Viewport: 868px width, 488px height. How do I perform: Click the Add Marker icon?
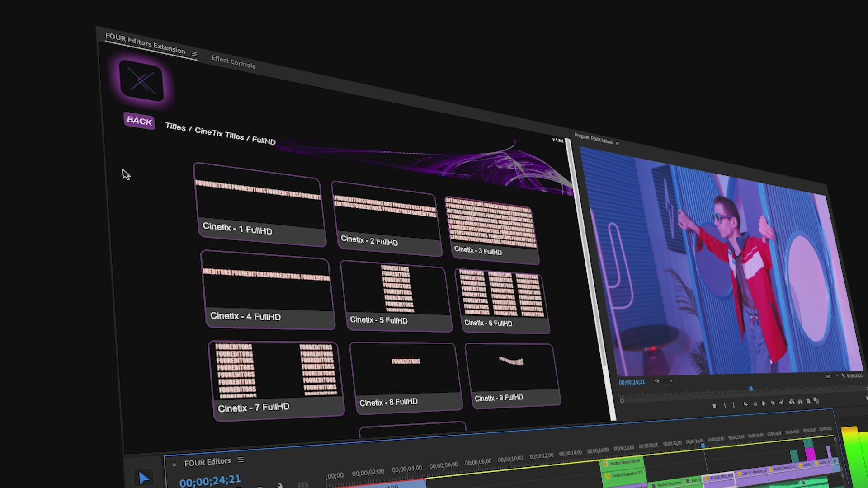click(714, 406)
